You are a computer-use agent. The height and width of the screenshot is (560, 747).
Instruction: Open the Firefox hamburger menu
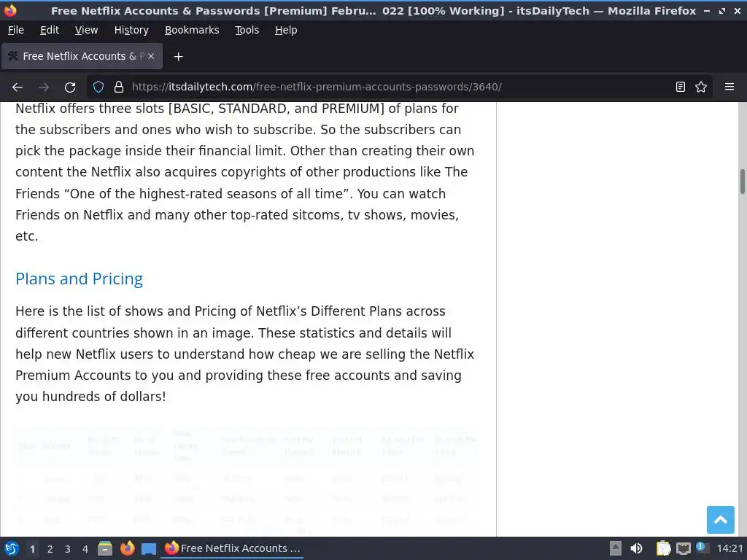click(x=729, y=87)
